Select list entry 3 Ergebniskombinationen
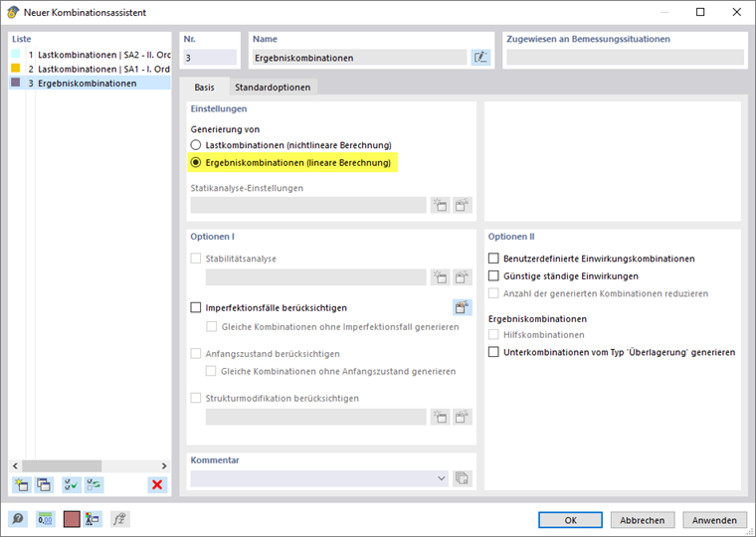This screenshot has height=537, width=756. (x=90, y=83)
